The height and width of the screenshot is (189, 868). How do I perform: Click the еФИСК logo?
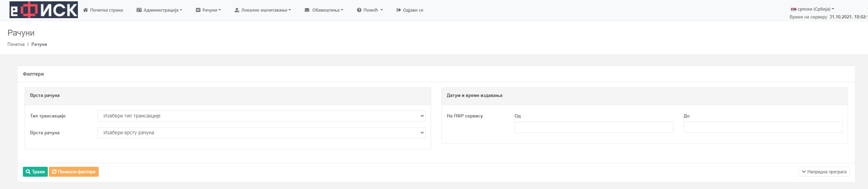[x=43, y=10]
